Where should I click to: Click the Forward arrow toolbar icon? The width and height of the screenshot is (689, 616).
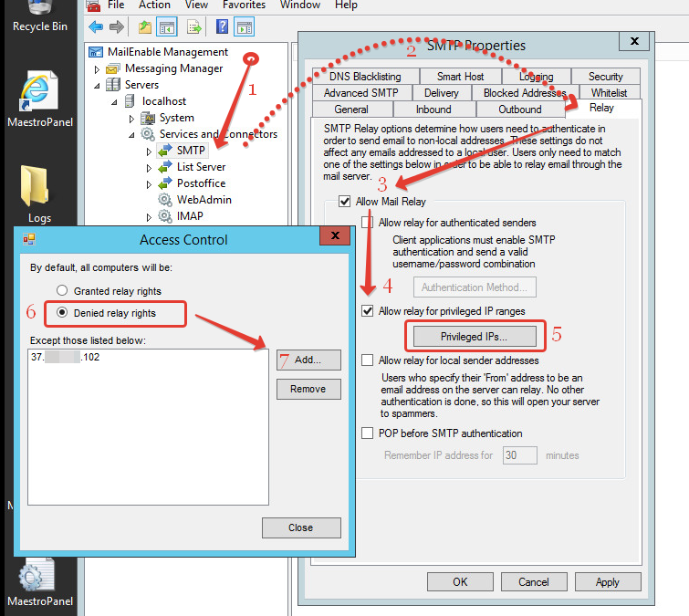point(117,27)
